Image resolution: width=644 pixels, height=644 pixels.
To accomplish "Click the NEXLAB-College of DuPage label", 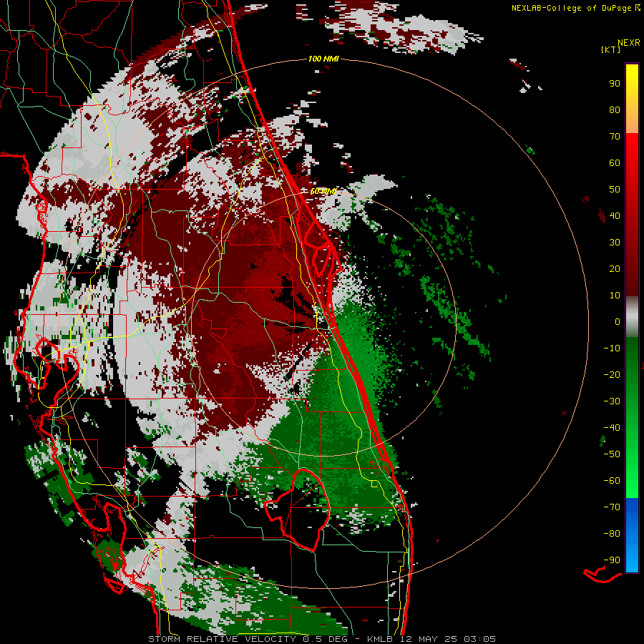I will [x=575, y=8].
